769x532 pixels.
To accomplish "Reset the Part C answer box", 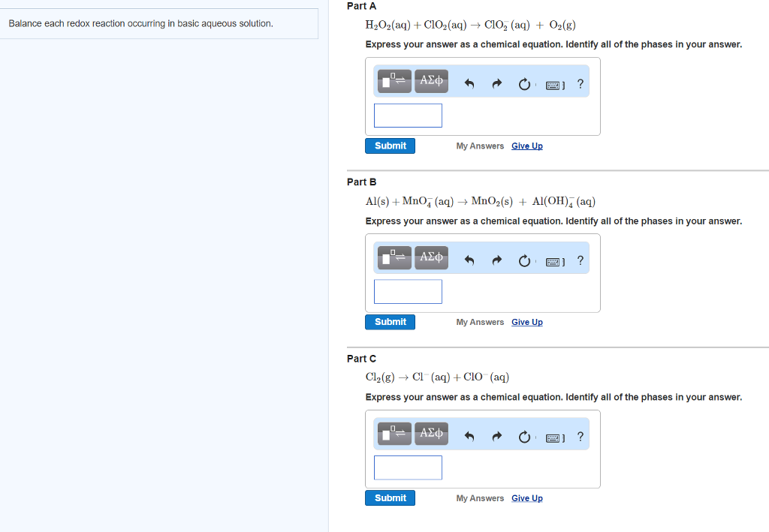I will tap(524, 437).
